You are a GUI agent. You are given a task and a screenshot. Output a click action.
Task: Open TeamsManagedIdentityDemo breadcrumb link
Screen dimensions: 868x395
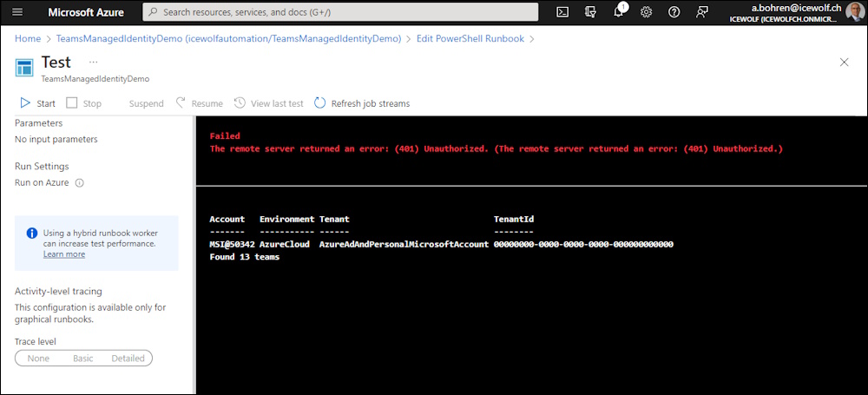coord(228,39)
